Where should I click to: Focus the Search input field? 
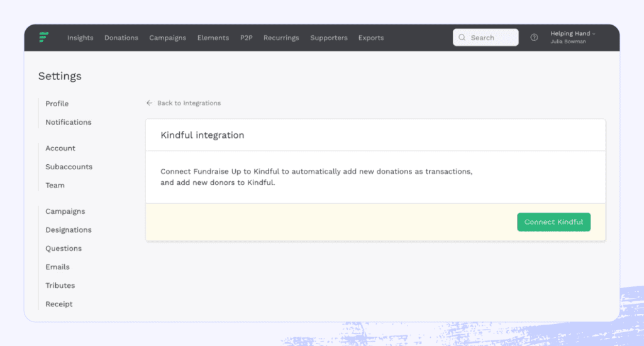pos(486,37)
